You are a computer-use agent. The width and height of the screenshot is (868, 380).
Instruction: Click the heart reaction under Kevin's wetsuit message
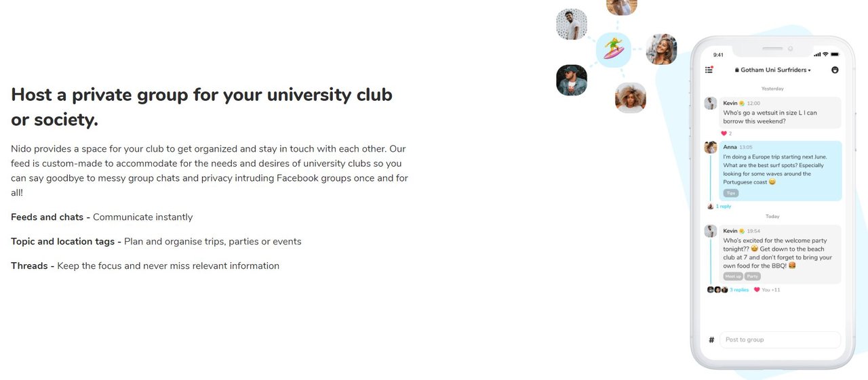(x=724, y=133)
